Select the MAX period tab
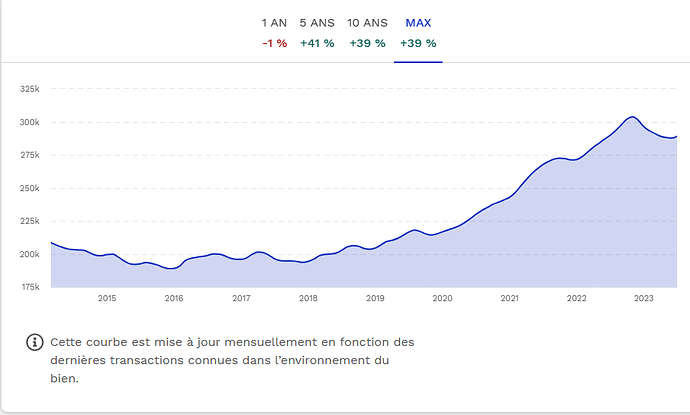Viewport: 690px width, 415px height. 418,33
